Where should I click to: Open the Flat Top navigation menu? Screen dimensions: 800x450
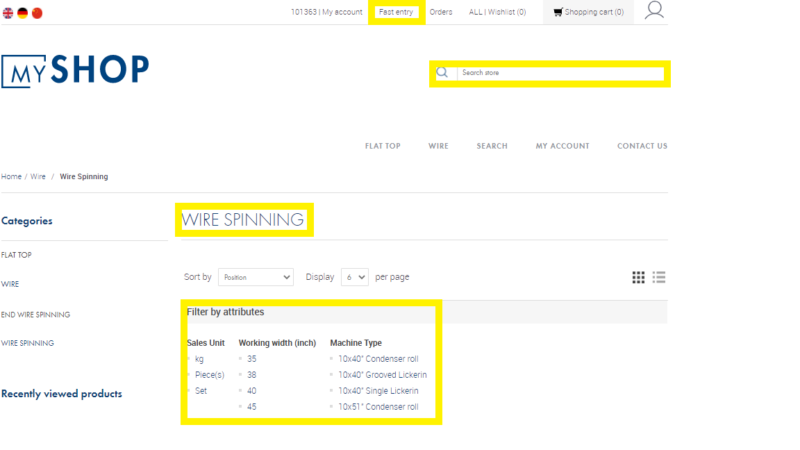click(382, 146)
